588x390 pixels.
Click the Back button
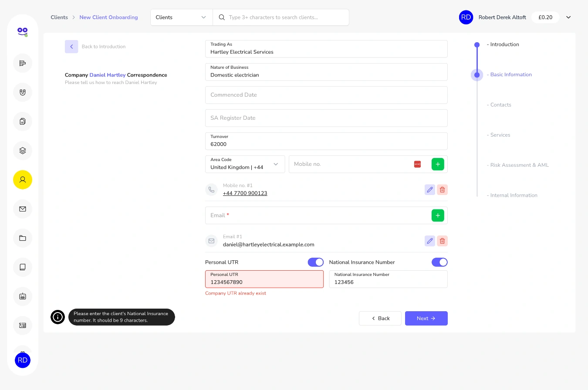click(x=380, y=318)
